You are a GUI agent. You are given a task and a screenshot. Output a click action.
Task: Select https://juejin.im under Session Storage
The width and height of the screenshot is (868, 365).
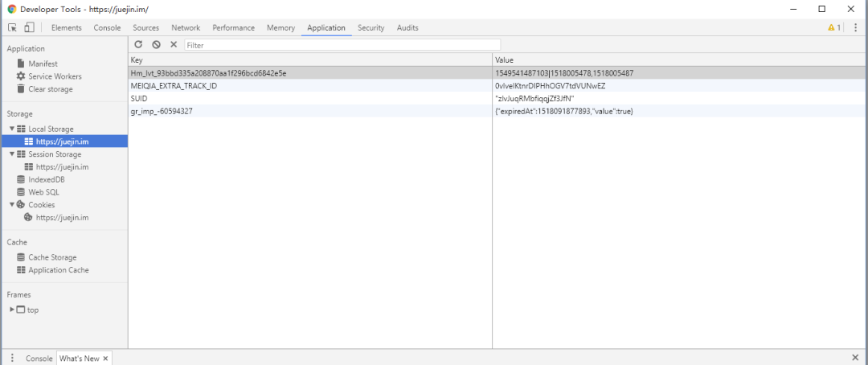62,166
